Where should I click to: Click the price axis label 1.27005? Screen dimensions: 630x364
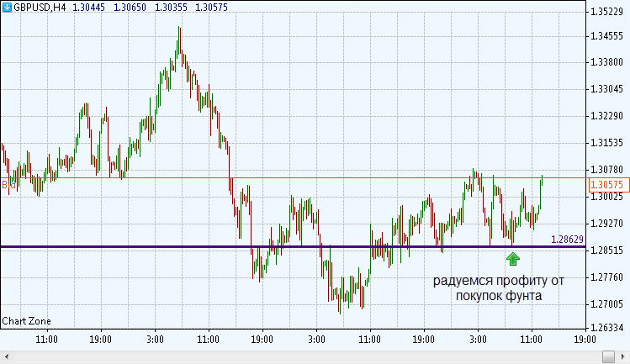607,304
